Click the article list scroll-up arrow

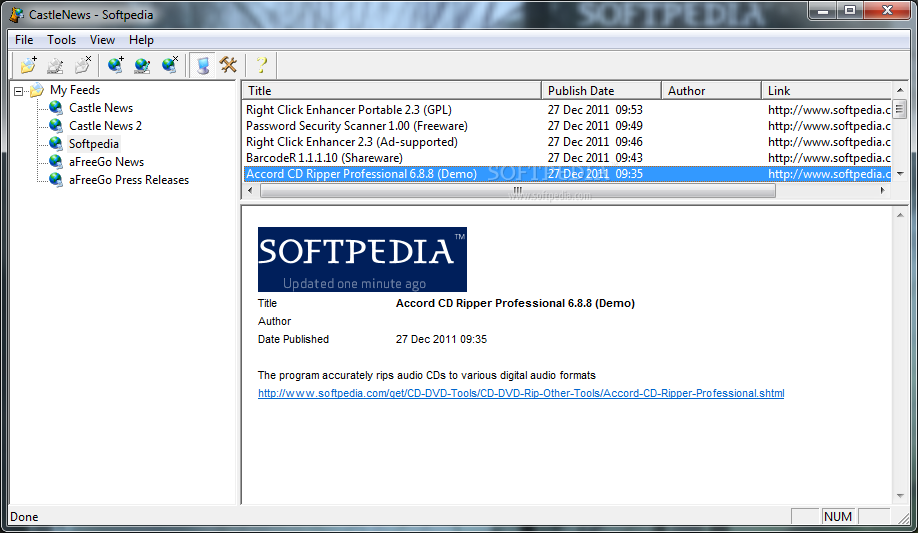(900, 90)
